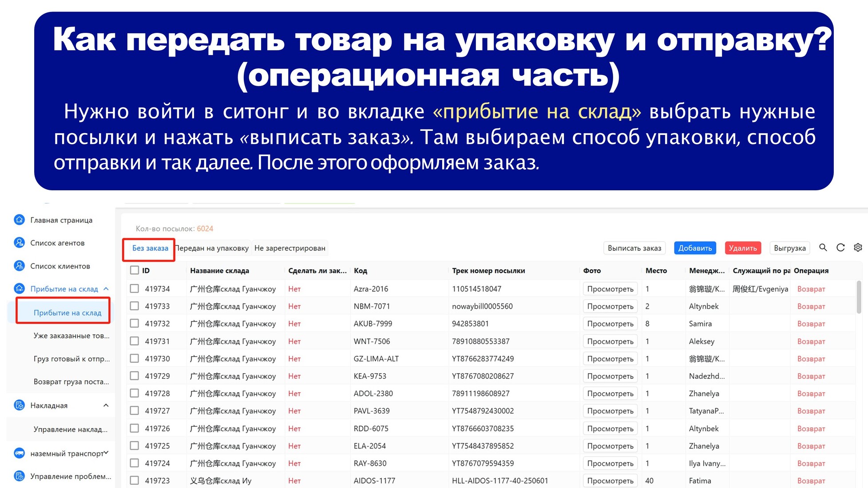This screenshot has height=488, width=868.
Task: Click the Выписать заказ button
Action: coord(634,248)
